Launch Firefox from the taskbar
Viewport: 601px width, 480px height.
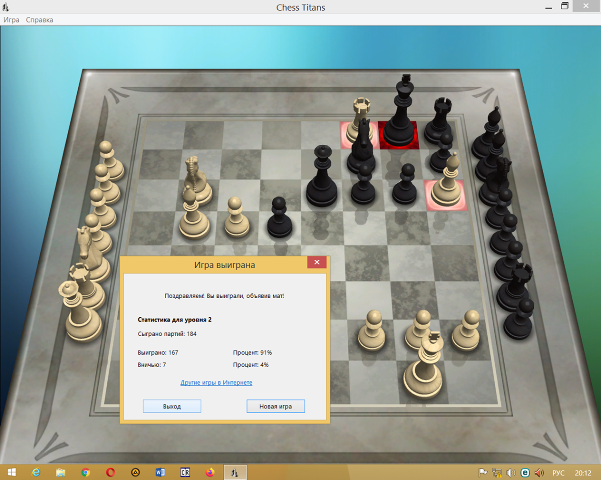[x=210, y=471]
